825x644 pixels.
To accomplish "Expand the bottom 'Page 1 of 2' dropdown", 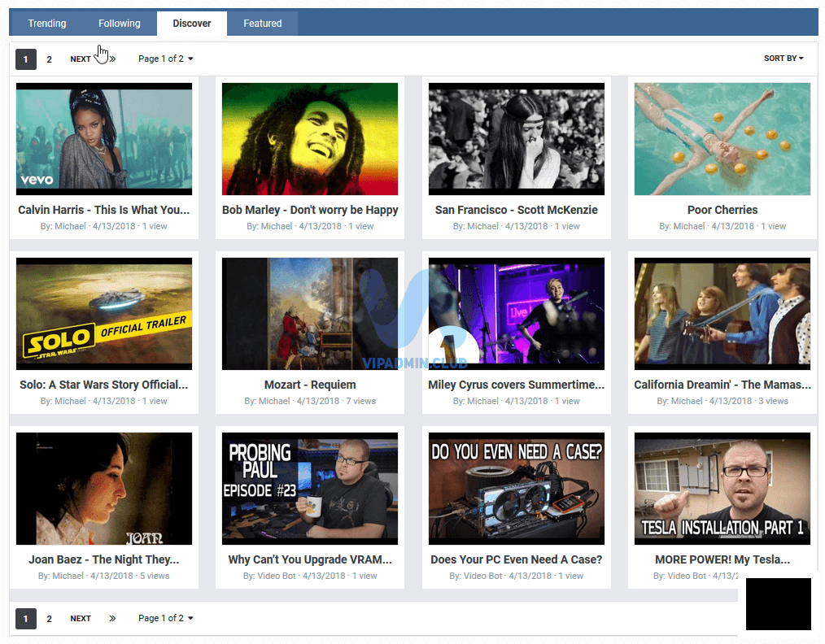I will point(166,618).
